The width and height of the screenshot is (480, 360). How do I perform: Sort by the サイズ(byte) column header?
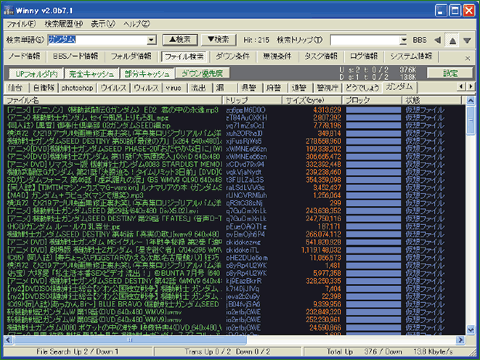pos(312,100)
